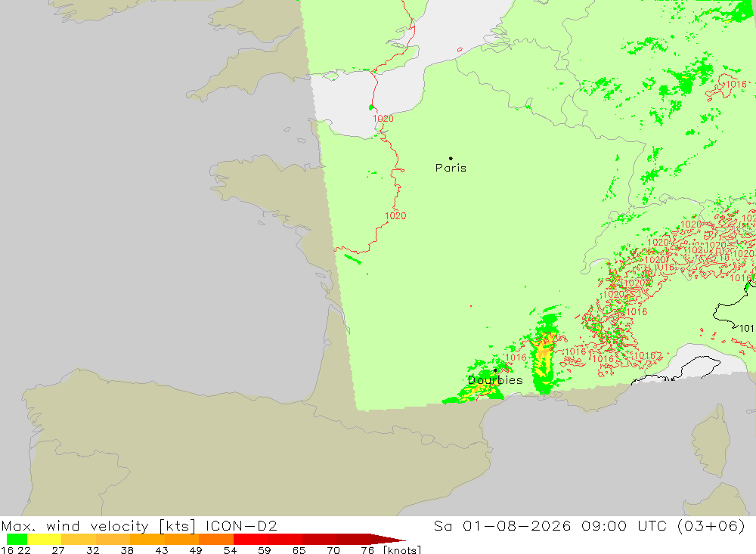The height and width of the screenshot is (554, 756).
Task: Click the 1020 isobar label southwest of Paris
Action: (395, 216)
